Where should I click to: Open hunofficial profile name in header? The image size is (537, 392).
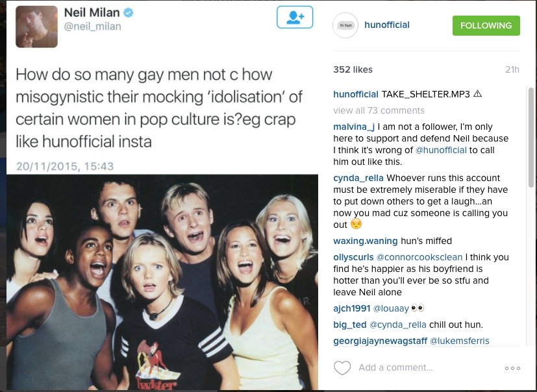click(387, 25)
